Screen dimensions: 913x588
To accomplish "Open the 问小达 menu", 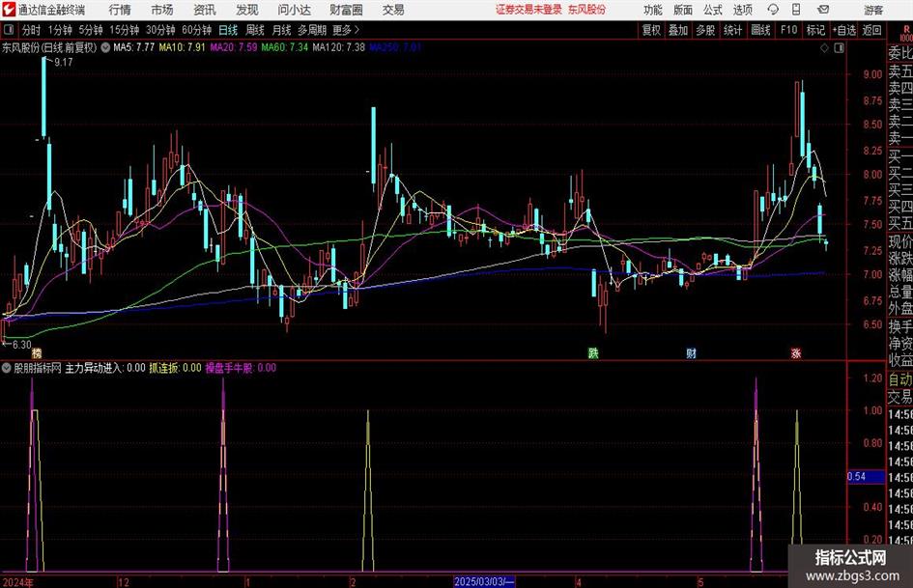I will click(x=294, y=10).
